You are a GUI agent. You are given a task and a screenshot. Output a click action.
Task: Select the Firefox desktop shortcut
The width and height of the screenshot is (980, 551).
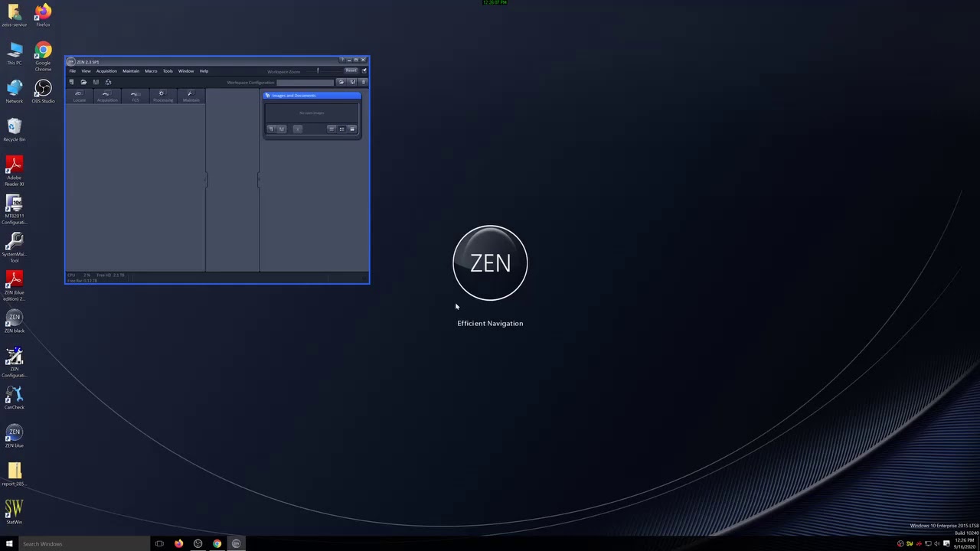click(43, 15)
